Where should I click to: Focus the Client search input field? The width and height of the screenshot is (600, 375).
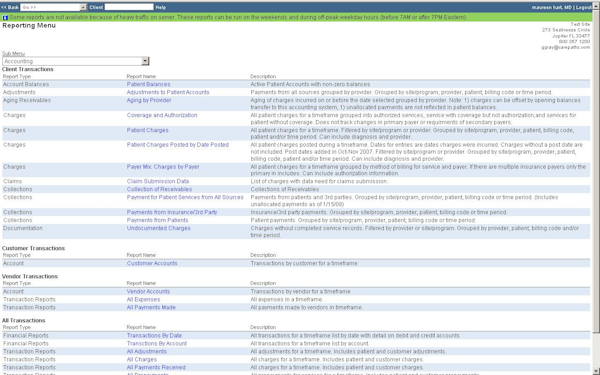pyautogui.click(x=129, y=7)
